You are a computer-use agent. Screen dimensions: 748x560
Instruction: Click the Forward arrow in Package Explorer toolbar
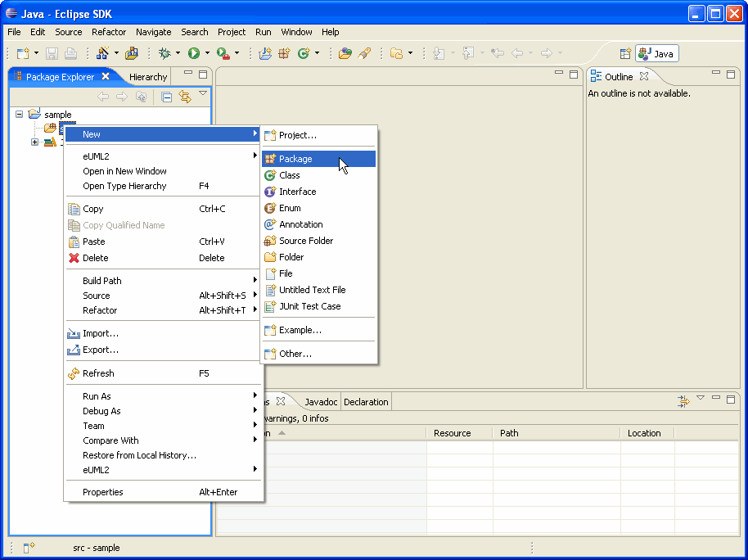[x=122, y=97]
